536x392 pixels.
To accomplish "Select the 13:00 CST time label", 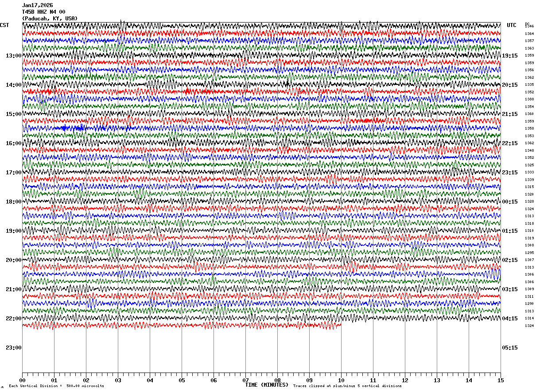I will pyautogui.click(x=14, y=56).
